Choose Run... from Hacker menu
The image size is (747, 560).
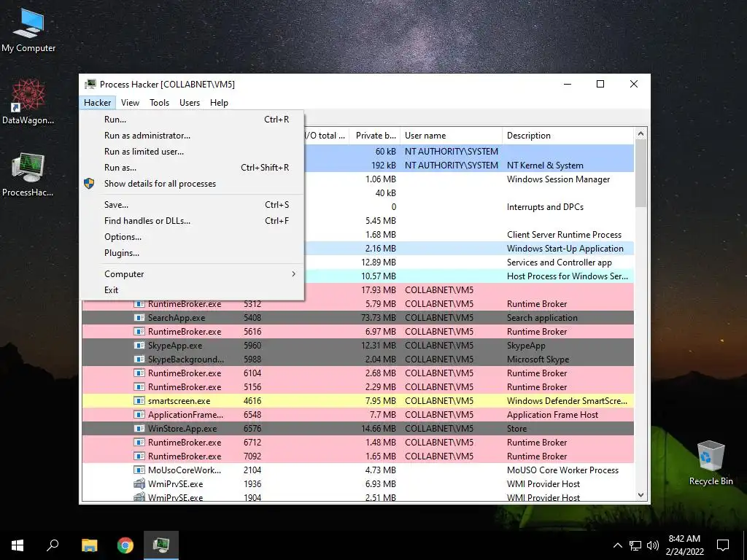pos(193,120)
